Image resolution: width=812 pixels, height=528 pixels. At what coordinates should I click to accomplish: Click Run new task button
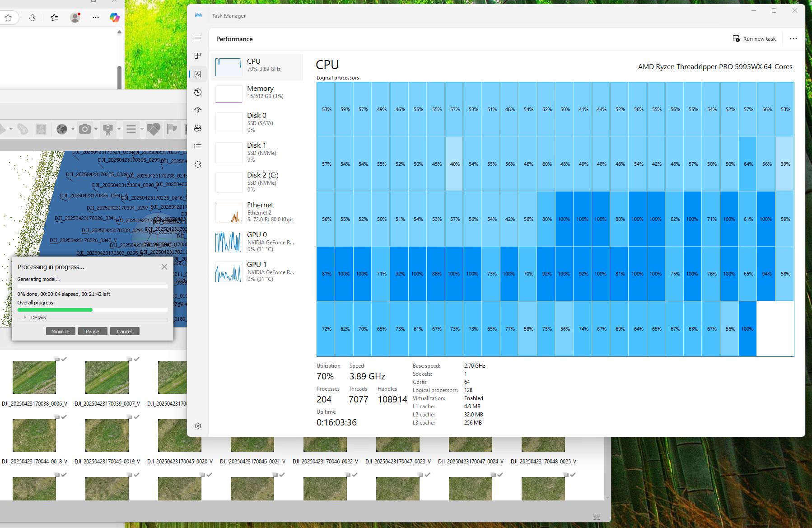pos(754,39)
